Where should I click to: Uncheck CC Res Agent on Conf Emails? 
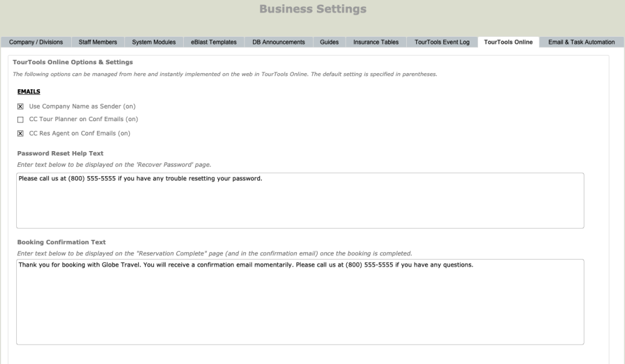pos(19,133)
